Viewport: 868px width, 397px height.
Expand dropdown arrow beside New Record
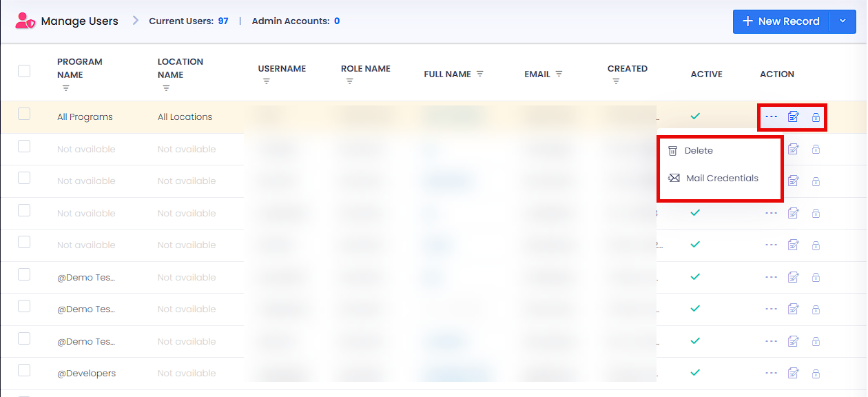click(843, 21)
